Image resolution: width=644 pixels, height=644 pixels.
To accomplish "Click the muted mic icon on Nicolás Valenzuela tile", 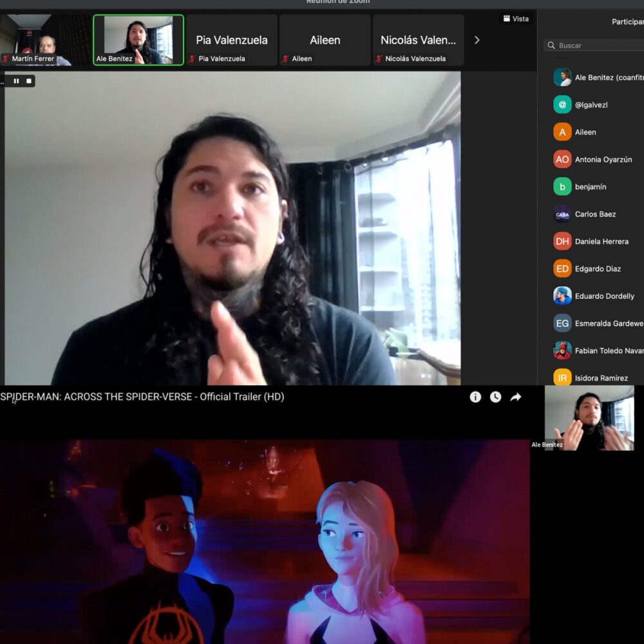I will click(378, 59).
